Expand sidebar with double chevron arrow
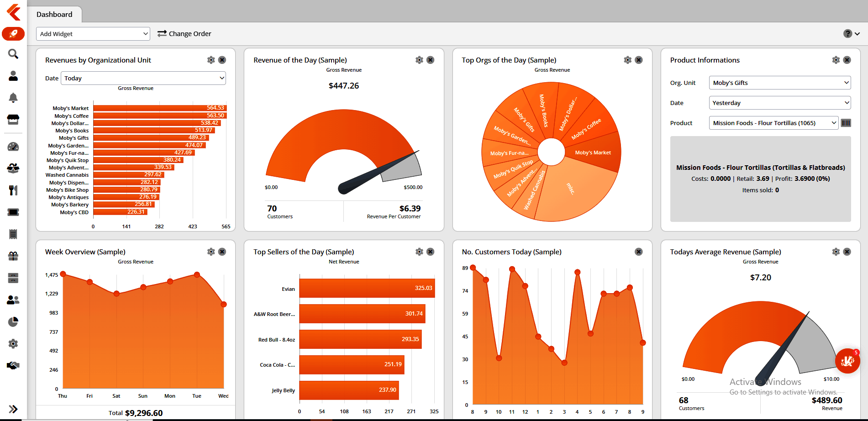The image size is (868, 421). tap(13, 409)
